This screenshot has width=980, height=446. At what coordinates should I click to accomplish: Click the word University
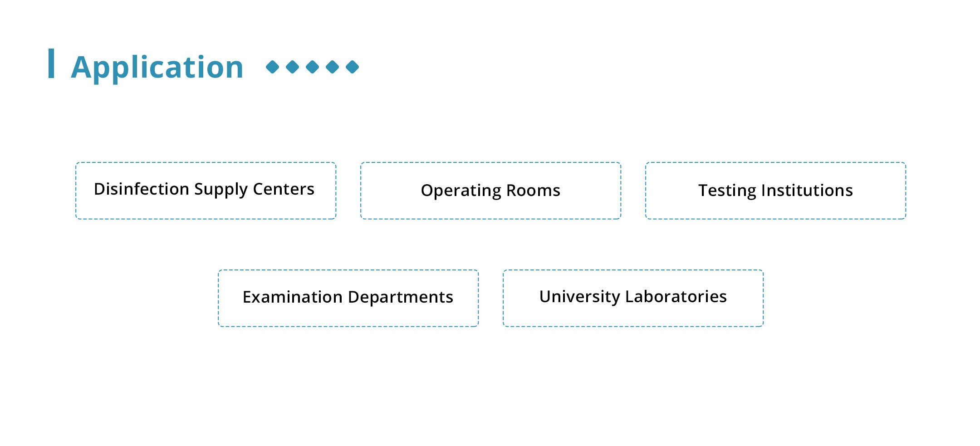click(579, 297)
